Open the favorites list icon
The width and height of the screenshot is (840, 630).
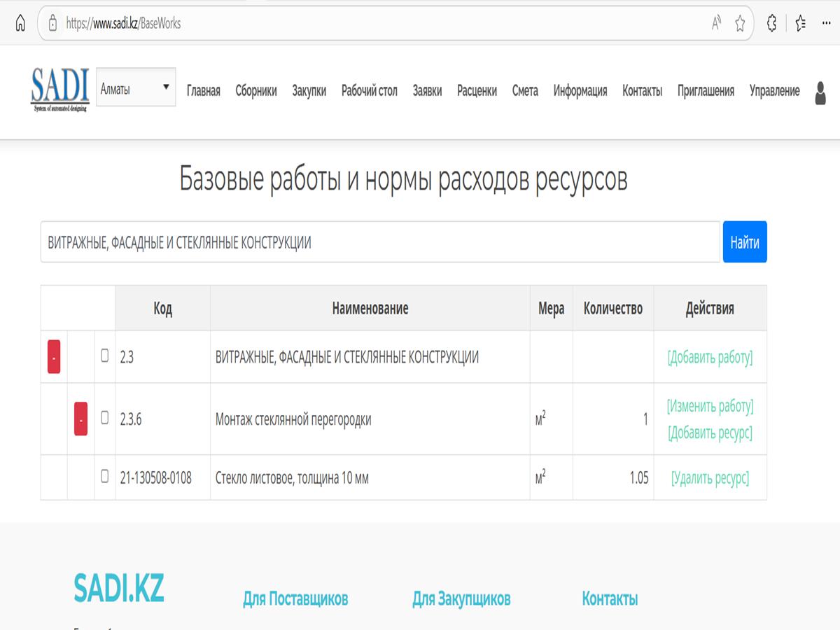tap(801, 23)
